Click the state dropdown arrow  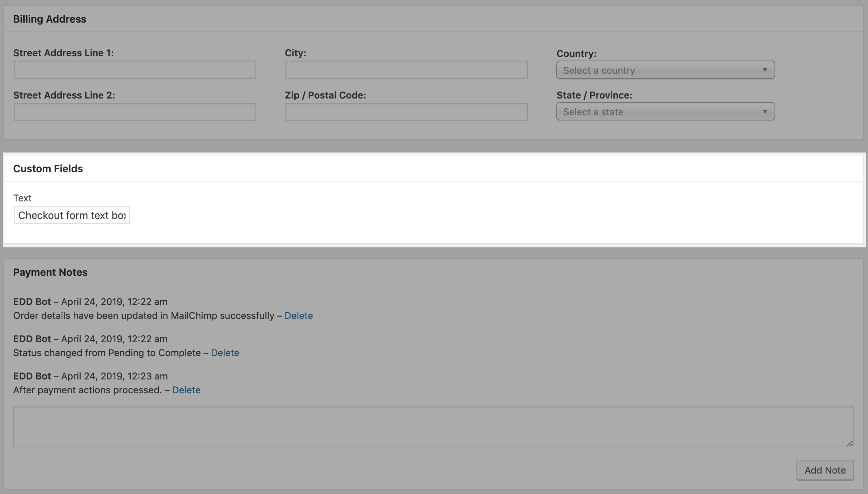[x=765, y=112]
